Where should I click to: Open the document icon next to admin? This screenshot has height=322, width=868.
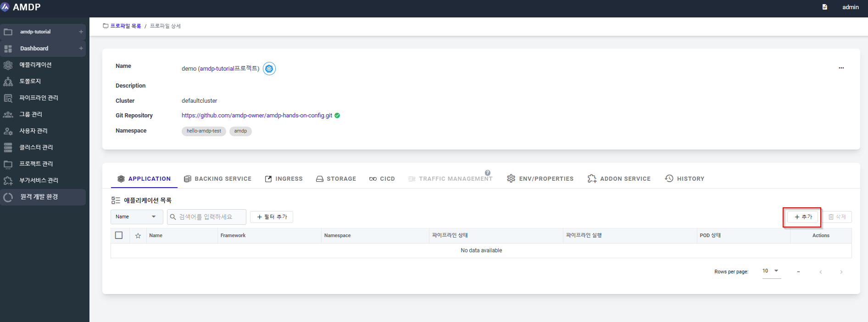click(x=824, y=7)
